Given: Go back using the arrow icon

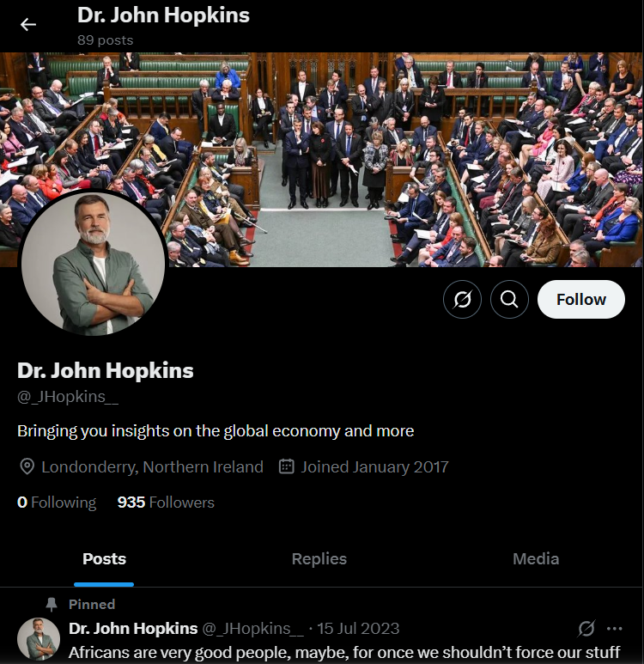Looking at the screenshot, I should [28, 25].
